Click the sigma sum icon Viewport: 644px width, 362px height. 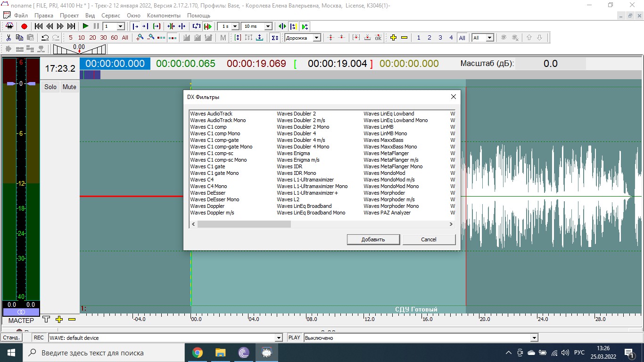275,38
